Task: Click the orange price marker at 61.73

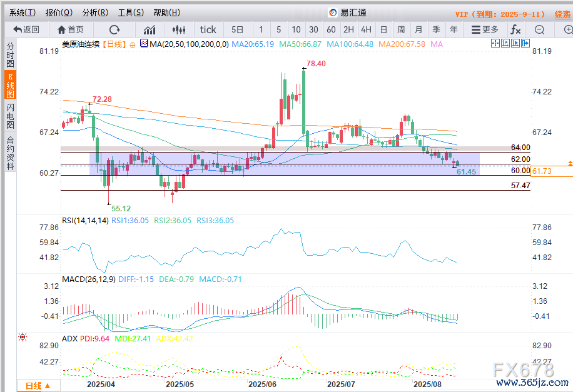Action: 542,171
